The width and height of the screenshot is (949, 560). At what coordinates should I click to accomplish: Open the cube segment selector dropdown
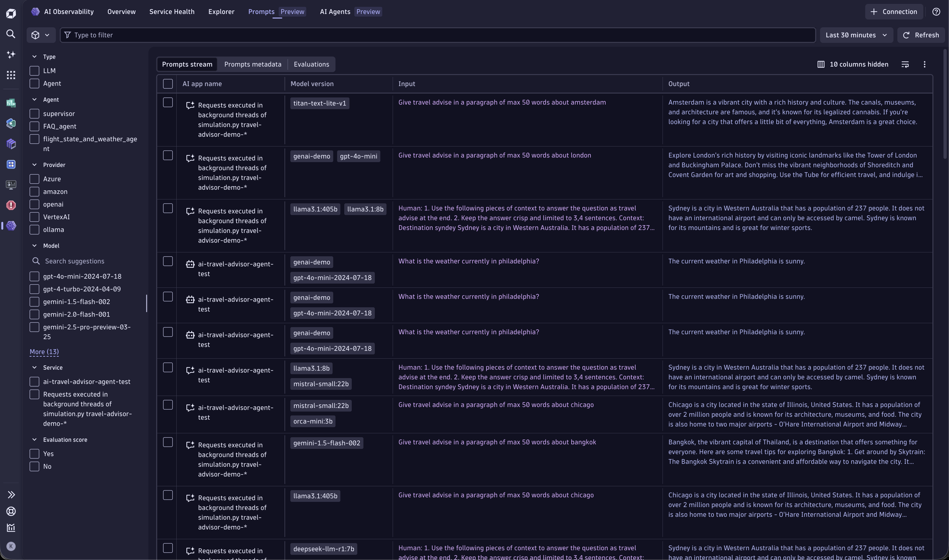41,35
